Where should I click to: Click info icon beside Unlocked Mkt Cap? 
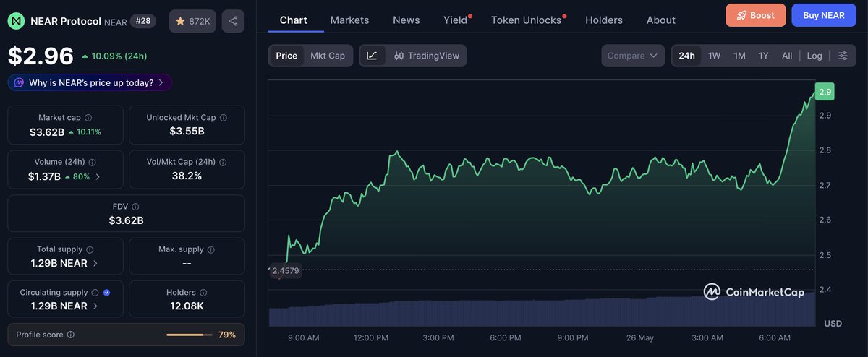pyautogui.click(x=224, y=117)
